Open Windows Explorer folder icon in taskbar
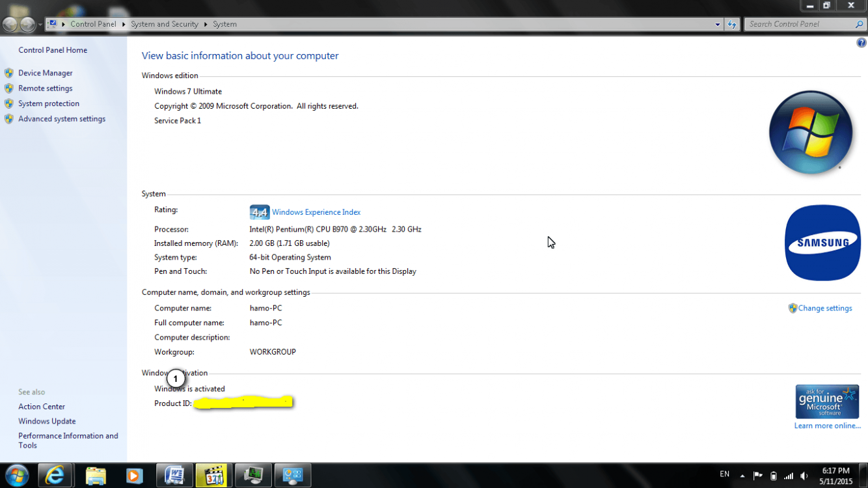 [x=95, y=476]
